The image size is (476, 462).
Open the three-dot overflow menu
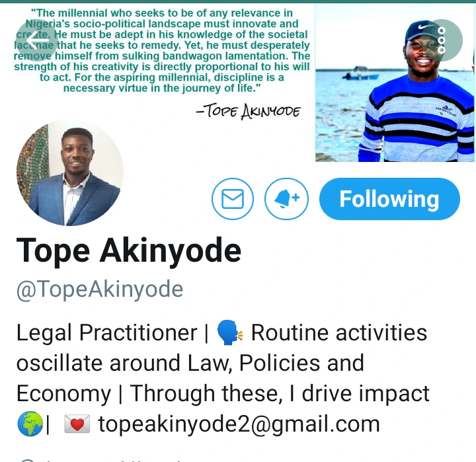(x=442, y=40)
